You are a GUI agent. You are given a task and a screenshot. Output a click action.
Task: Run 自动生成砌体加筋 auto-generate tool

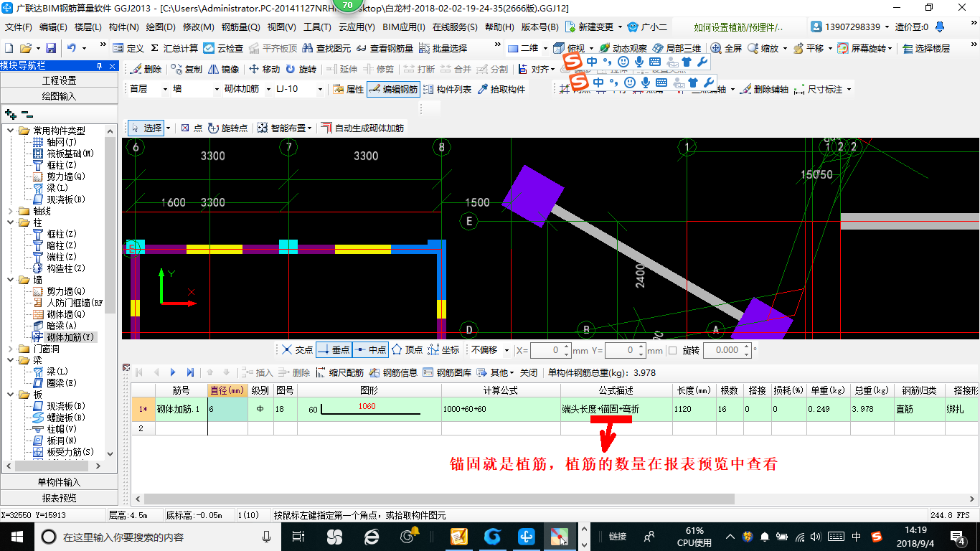tap(362, 128)
